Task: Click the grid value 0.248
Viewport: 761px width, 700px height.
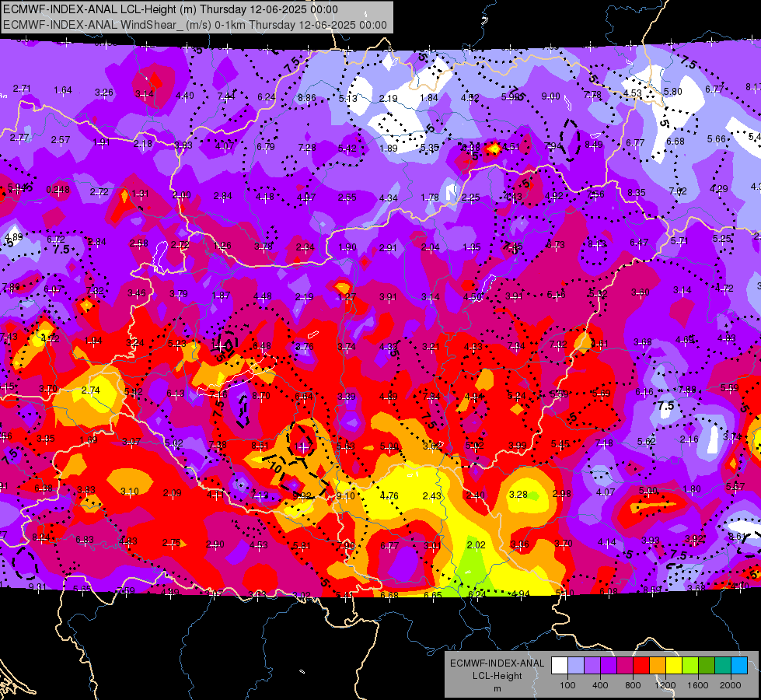Action: tap(58, 190)
